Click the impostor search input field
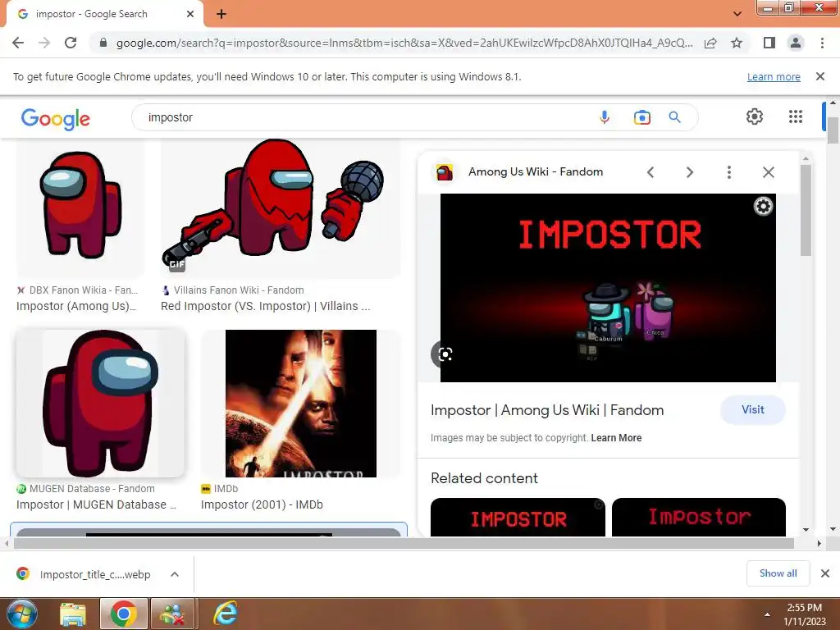Screen dimensions: 840x630 click(x=364, y=117)
